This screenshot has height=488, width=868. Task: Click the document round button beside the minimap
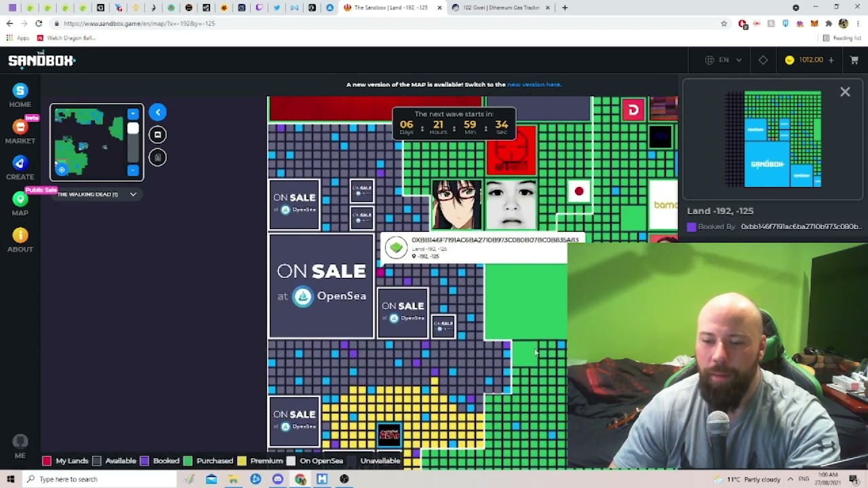pos(157,157)
